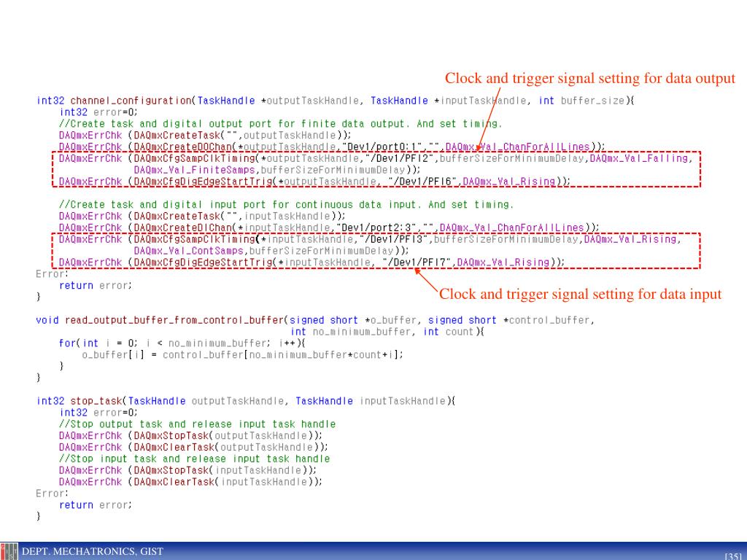Screen dimensions: 747x560
Task: Click "return error;" in channel_configuration
Action: click(96, 285)
